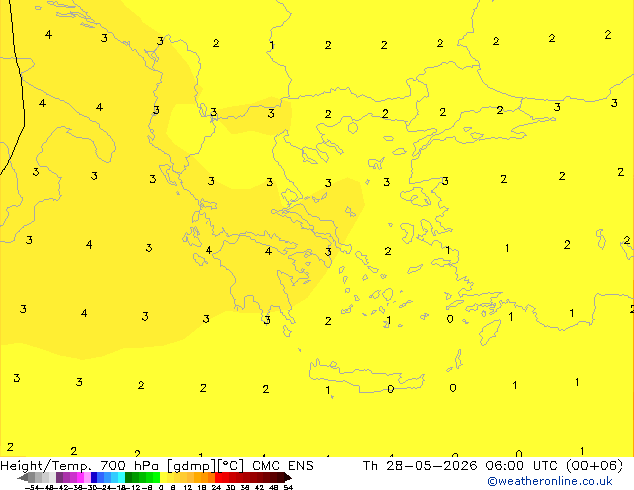Click the '[gdmp][°C]' units label
The width and height of the screenshot is (634, 490).
205,466
